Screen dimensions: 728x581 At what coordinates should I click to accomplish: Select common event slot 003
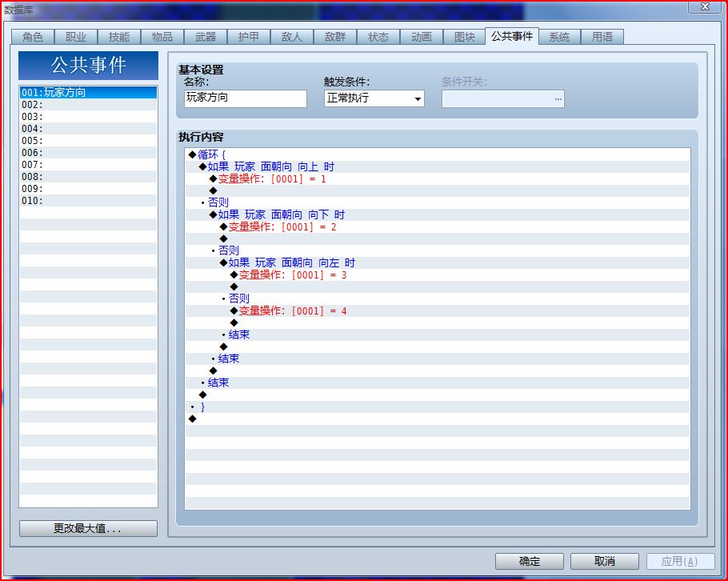(x=88, y=117)
